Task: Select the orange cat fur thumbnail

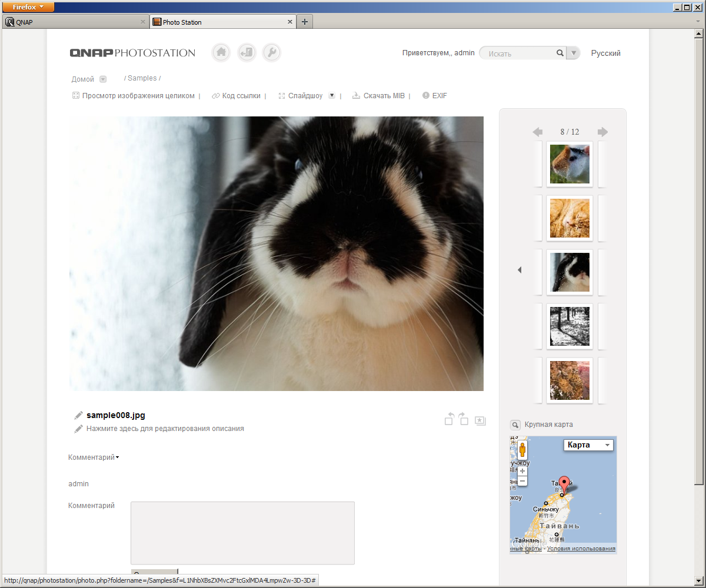Action: click(570, 218)
